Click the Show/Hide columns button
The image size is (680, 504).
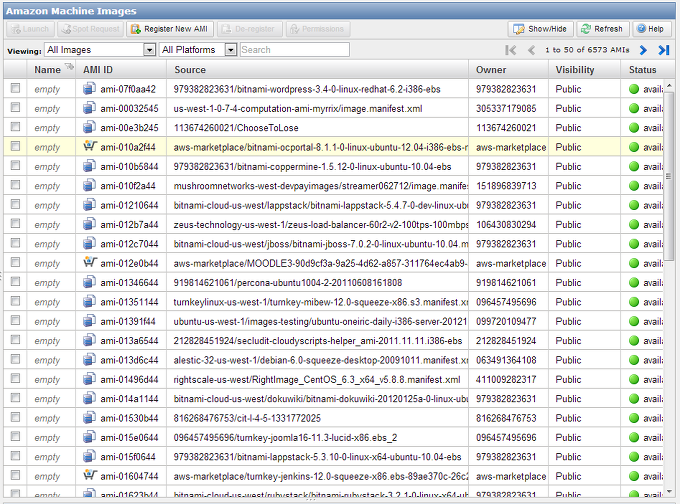pyautogui.click(x=540, y=29)
